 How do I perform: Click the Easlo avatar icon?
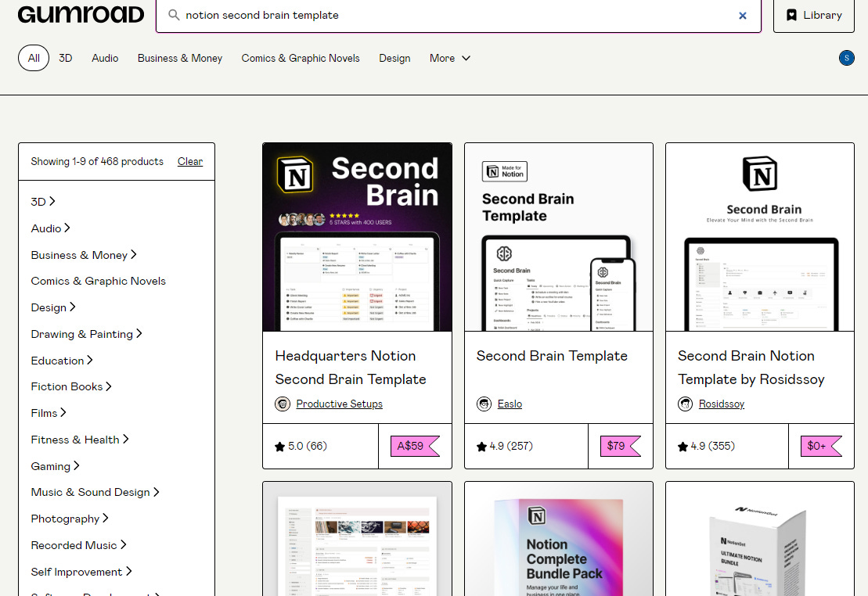click(484, 404)
